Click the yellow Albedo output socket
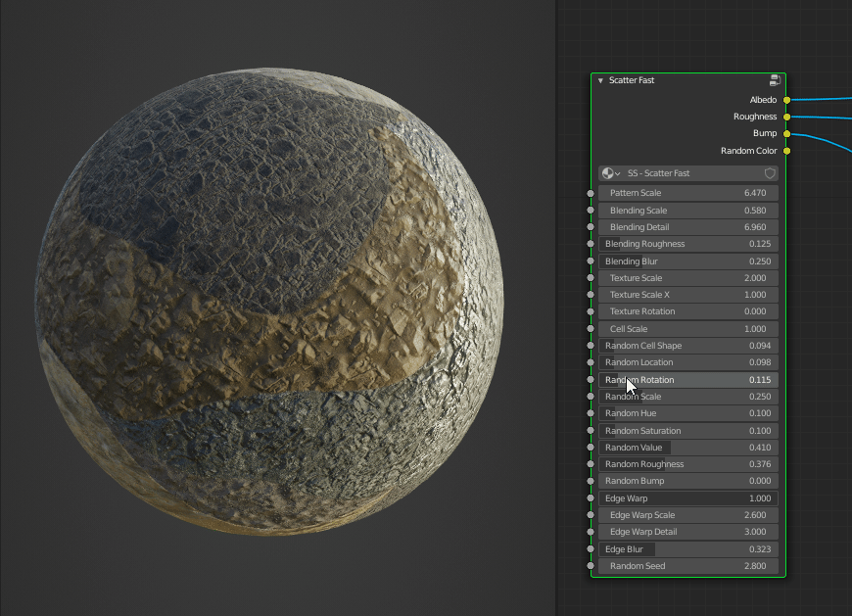 [786, 99]
